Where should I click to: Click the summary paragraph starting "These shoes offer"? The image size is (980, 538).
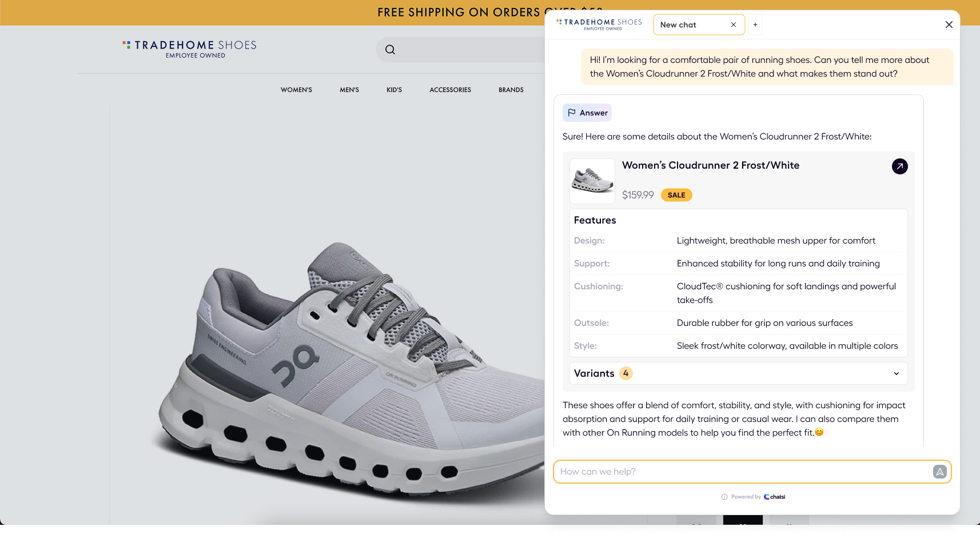click(734, 419)
